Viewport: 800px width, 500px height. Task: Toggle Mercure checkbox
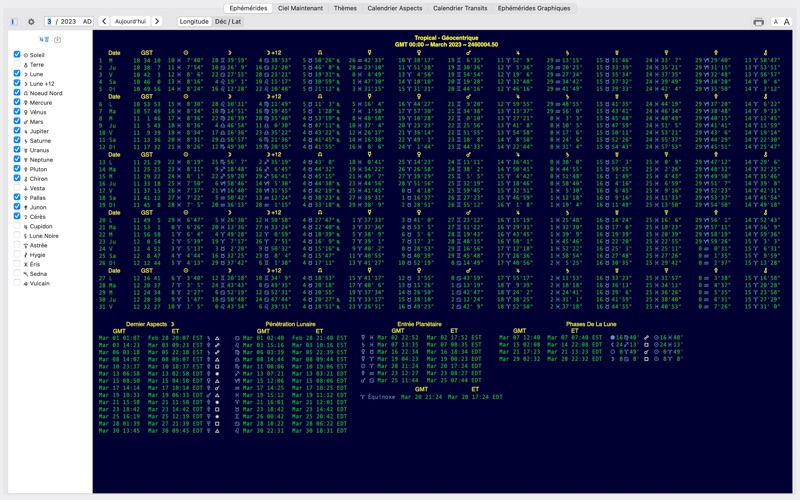[x=17, y=102]
